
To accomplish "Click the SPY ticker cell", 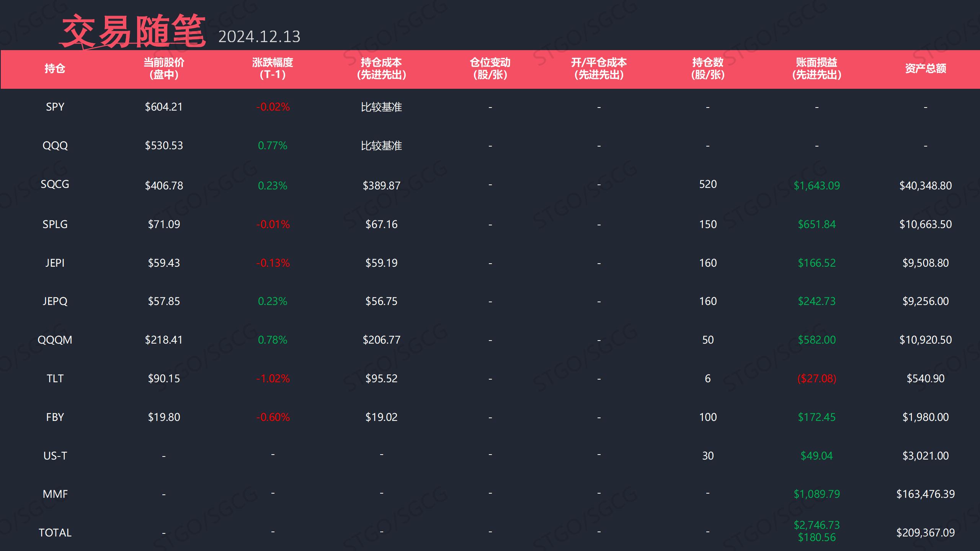I will click(x=55, y=107).
